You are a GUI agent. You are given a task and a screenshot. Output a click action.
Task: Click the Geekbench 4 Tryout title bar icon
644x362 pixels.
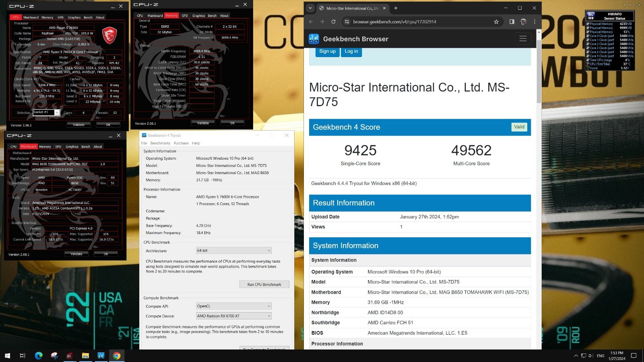coord(144,135)
